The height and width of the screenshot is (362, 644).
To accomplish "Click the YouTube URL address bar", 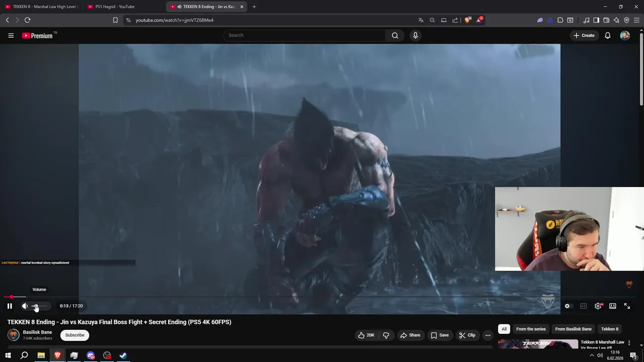I will [x=272, y=20].
